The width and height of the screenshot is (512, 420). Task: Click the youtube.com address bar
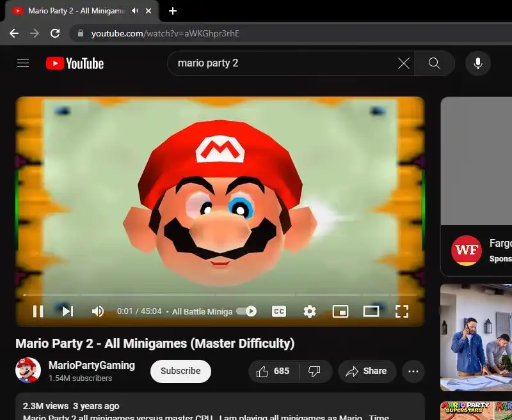[x=291, y=33]
